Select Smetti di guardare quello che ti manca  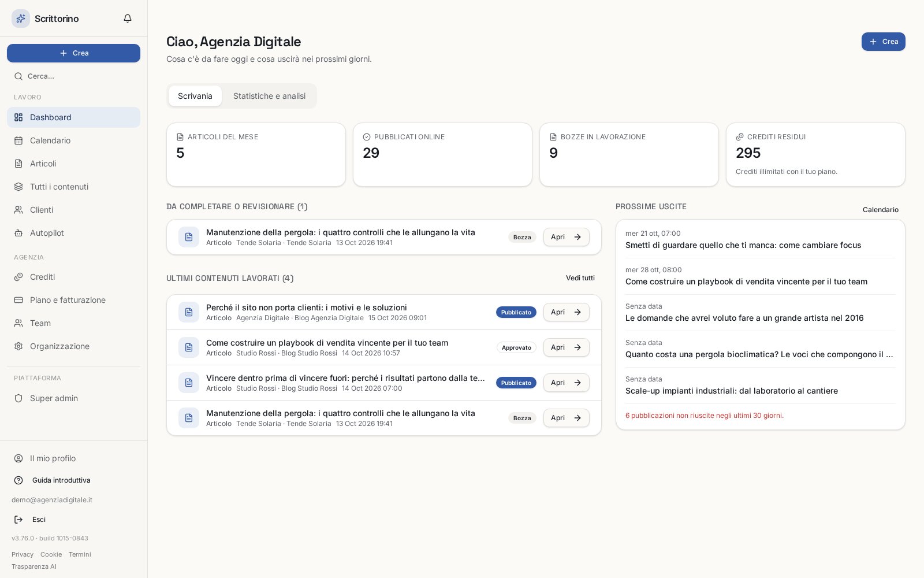click(x=761, y=240)
